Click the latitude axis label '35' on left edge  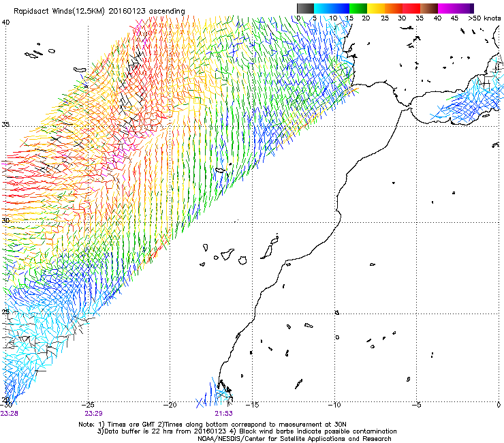click(x=5, y=125)
